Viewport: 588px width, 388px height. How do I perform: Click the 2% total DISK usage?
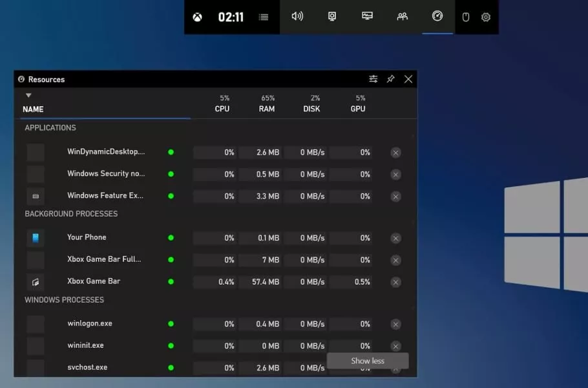315,98
